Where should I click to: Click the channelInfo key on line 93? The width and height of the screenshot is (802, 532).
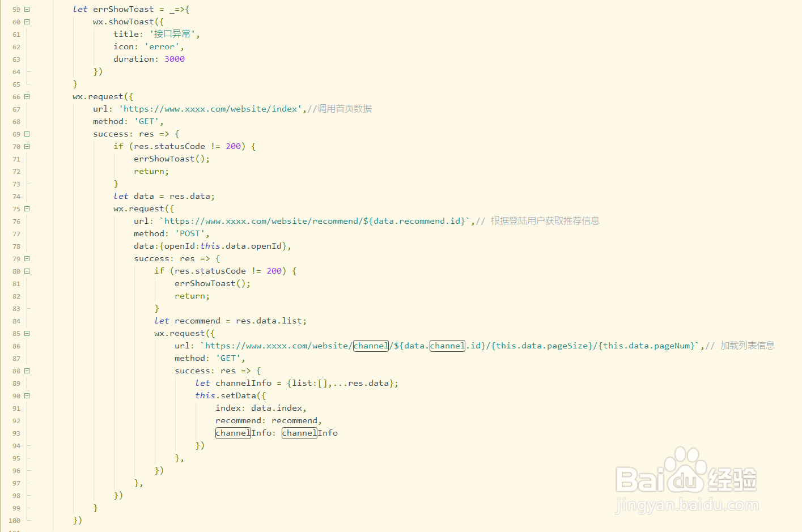244,433
